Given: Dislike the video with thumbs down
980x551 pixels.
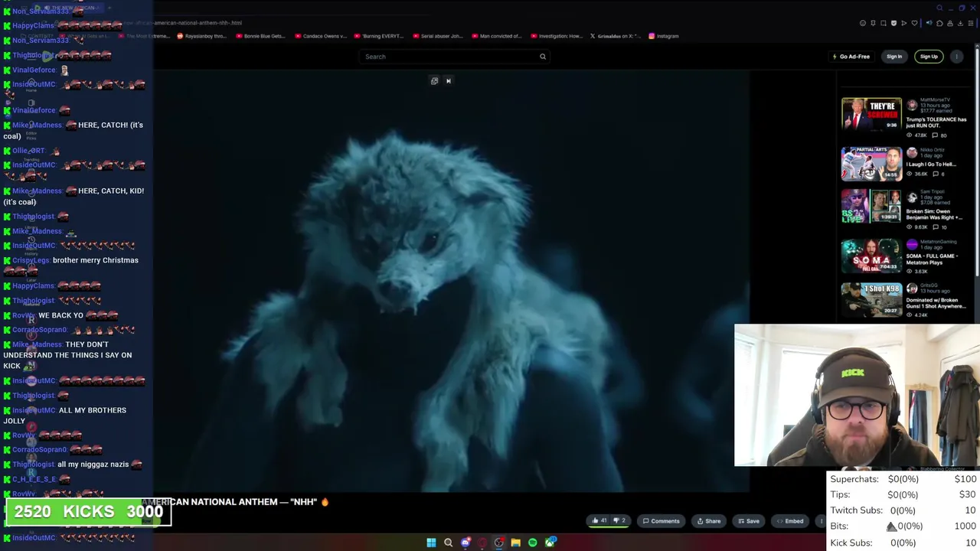Looking at the screenshot, I should (619, 520).
